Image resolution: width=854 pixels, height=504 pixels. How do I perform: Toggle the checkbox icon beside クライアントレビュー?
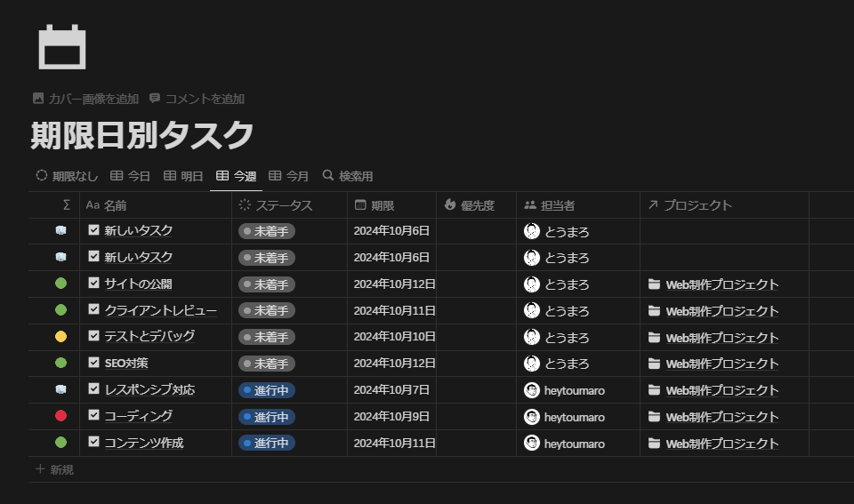point(94,310)
